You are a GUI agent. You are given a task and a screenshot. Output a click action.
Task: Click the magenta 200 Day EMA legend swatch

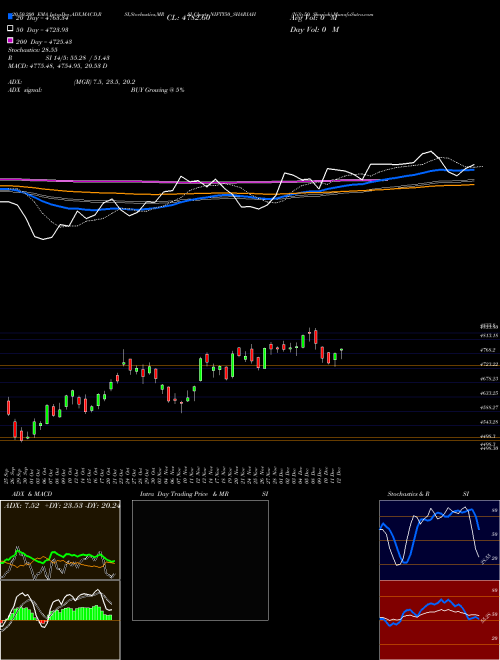10,40
